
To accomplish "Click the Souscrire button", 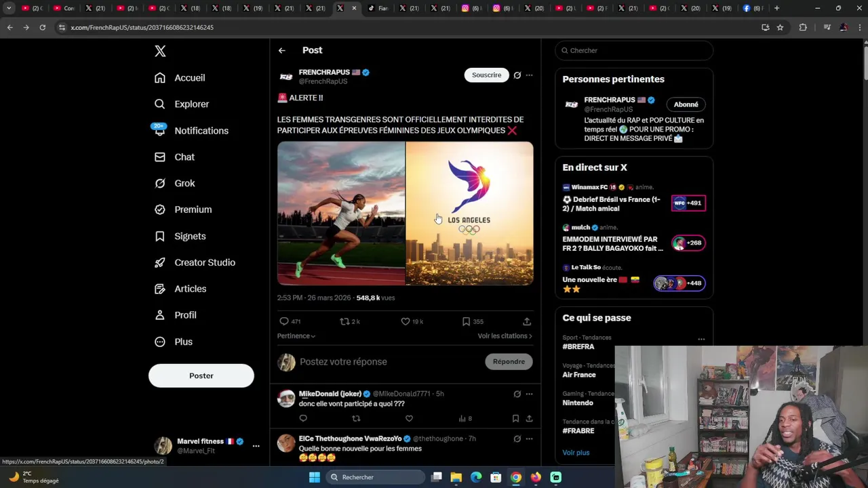I will pos(486,75).
